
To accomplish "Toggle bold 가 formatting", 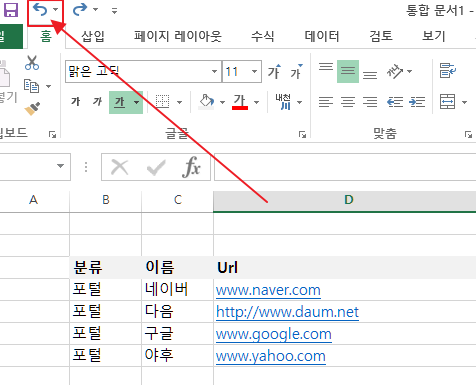I will [76, 102].
